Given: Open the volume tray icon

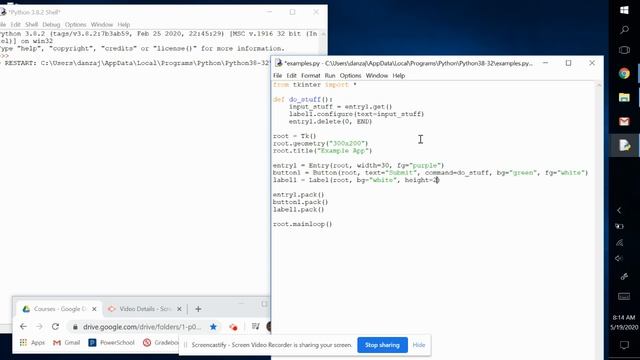Looking at the screenshot, I should [x=619, y=258].
